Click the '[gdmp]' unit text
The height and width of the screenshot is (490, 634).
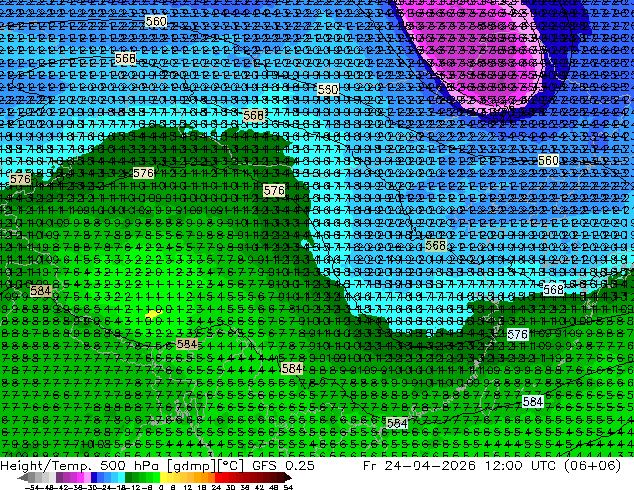[x=192, y=466]
